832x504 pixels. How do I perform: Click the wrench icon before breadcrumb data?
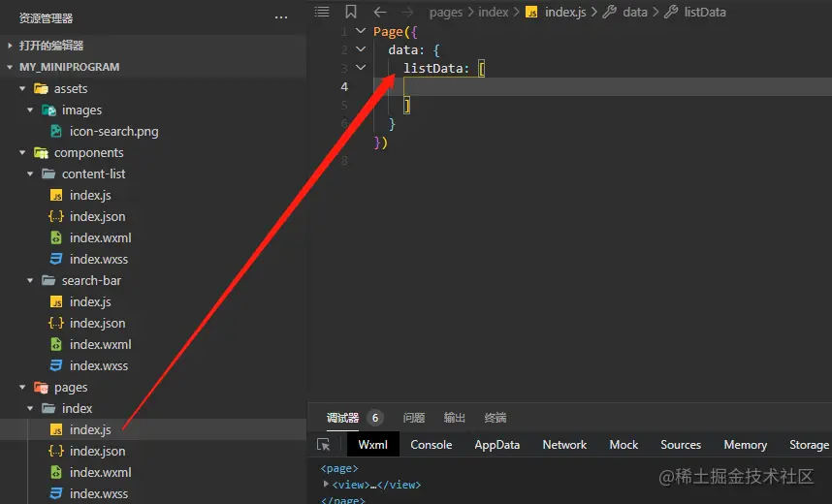609,12
